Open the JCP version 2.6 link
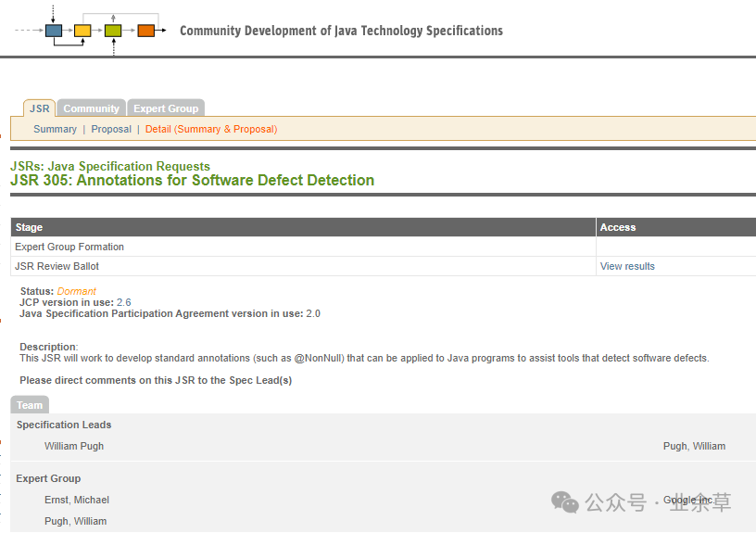Viewport: 756px width, 533px height. point(124,302)
